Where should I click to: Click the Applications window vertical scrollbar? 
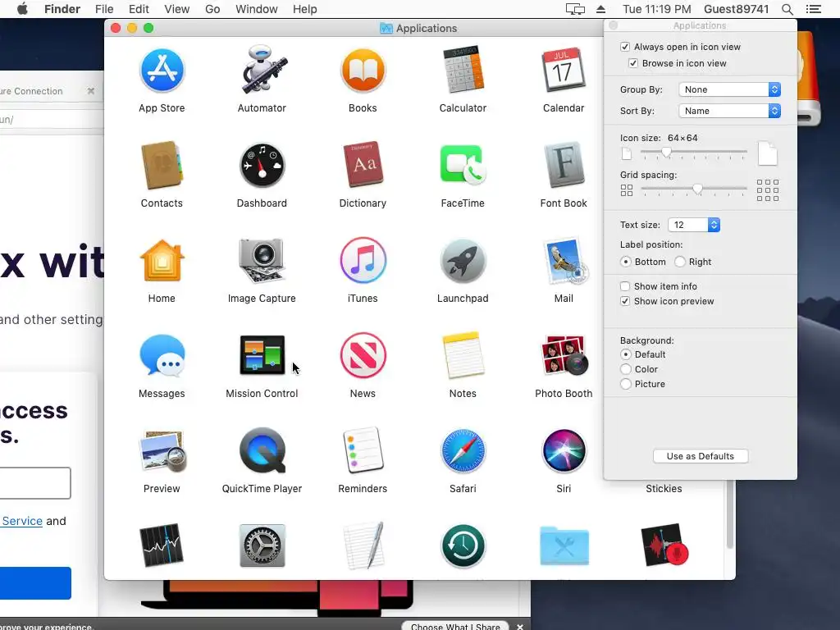tap(729, 514)
